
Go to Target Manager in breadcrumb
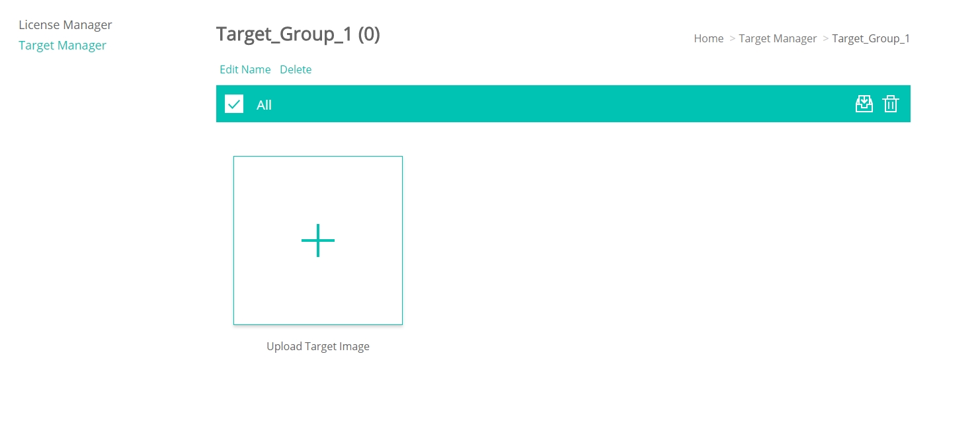point(778,38)
